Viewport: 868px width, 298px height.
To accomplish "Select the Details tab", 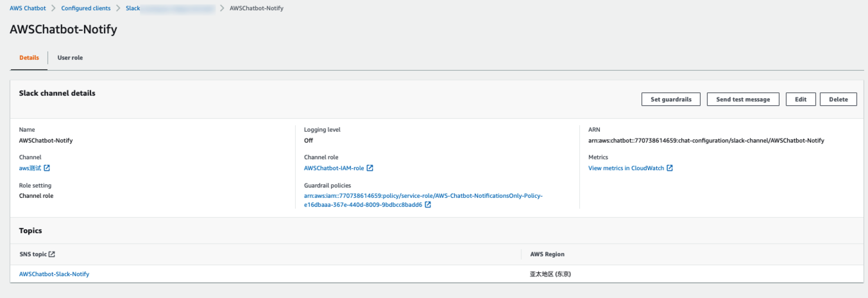I will 29,58.
